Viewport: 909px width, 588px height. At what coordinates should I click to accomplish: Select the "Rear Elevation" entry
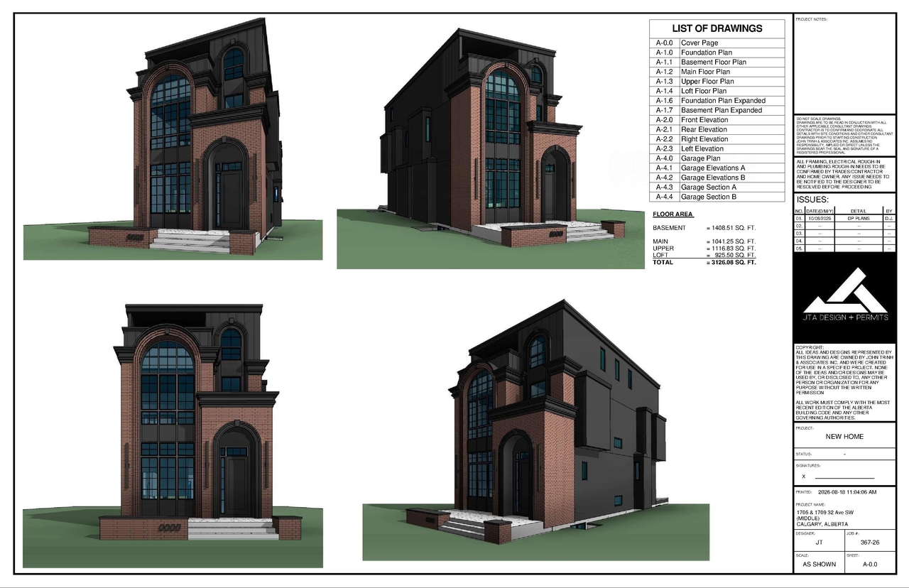pyautogui.click(x=704, y=130)
